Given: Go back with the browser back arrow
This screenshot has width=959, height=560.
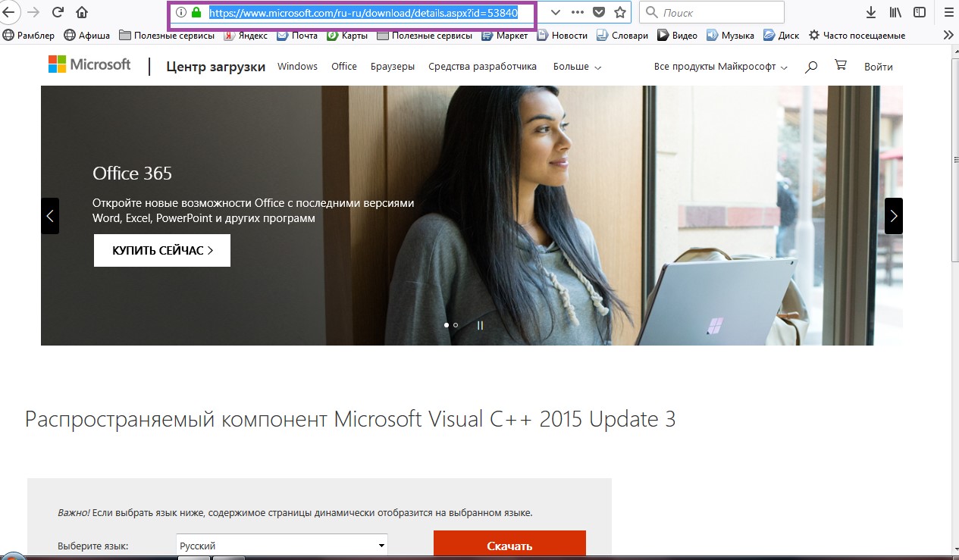Looking at the screenshot, I should 8,12.
